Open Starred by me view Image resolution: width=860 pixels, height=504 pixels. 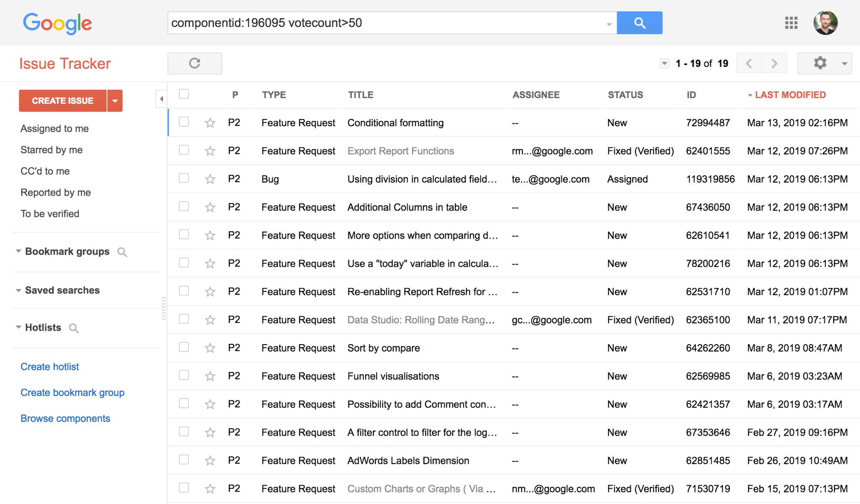click(52, 150)
